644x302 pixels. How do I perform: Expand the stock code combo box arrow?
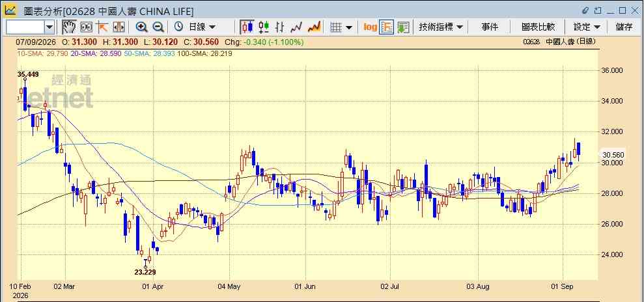click(x=49, y=27)
